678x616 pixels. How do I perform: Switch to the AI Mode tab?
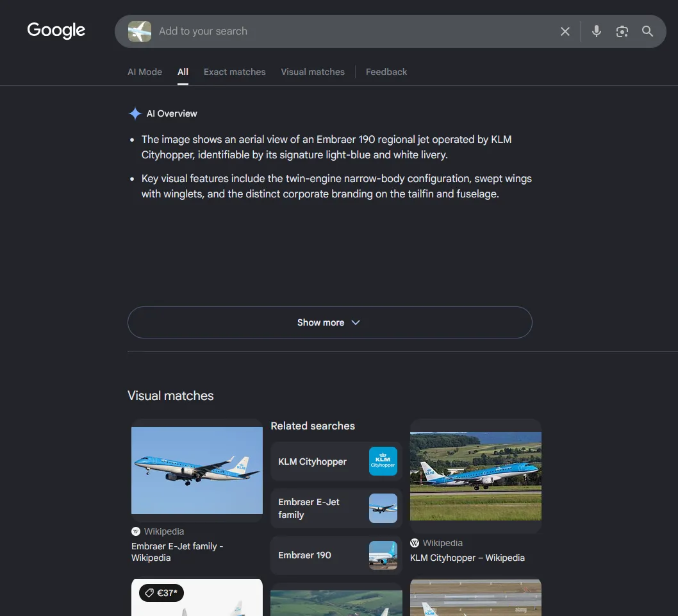click(x=145, y=72)
